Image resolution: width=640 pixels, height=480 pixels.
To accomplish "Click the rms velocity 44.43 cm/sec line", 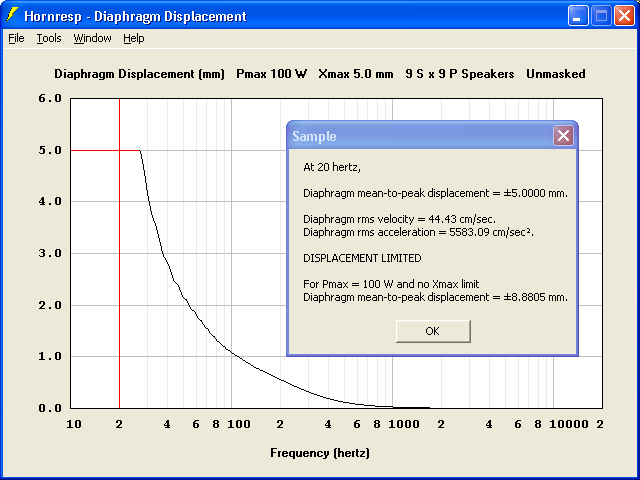I will pos(399,219).
